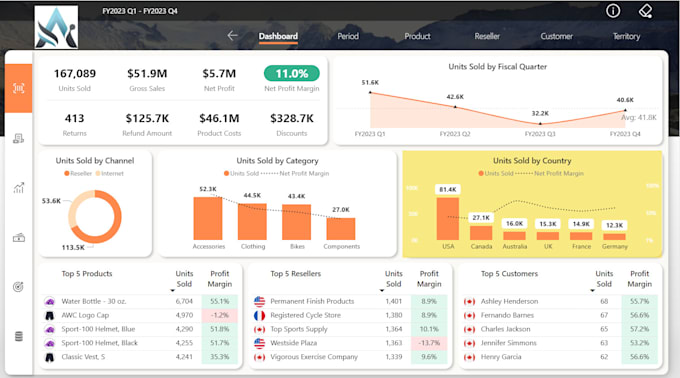Viewport: 680px width, 378px height.
Task: Click the Reseller legend swatch
Action: [67, 173]
